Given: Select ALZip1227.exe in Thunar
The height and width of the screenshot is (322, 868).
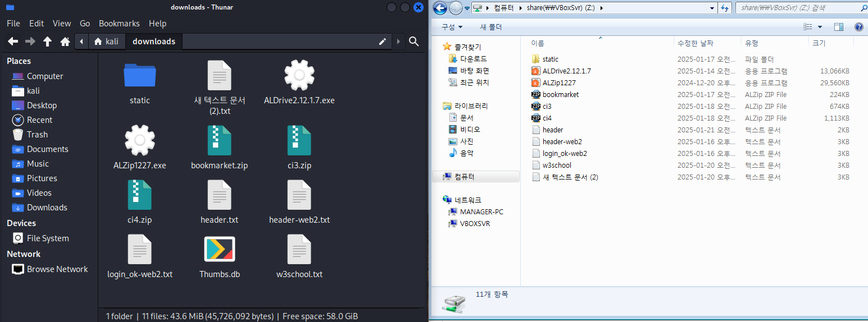Looking at the screenshot, I should (140, 147).
